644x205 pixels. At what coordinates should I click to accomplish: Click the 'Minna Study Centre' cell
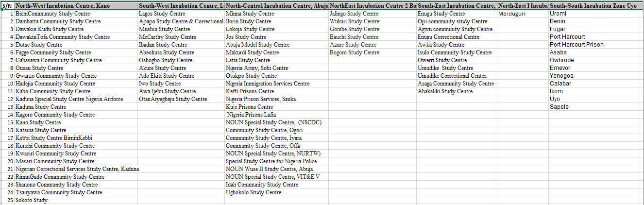276,14
